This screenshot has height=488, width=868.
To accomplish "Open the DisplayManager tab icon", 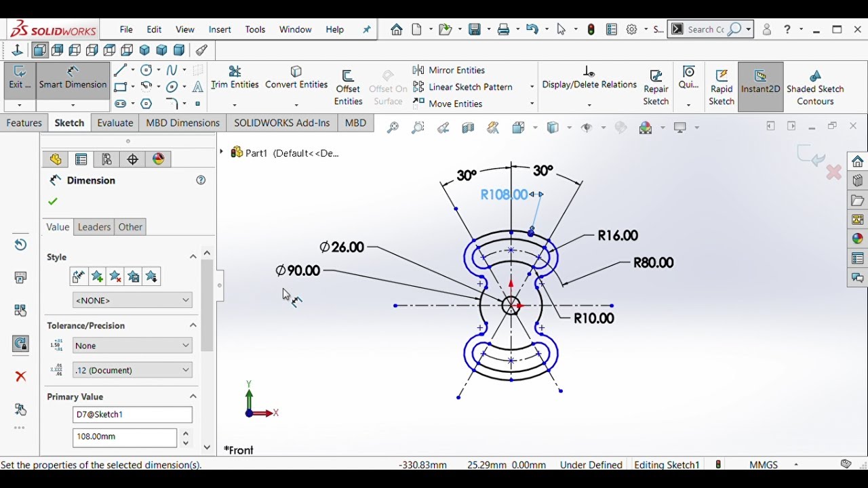I will pos(159,159).
